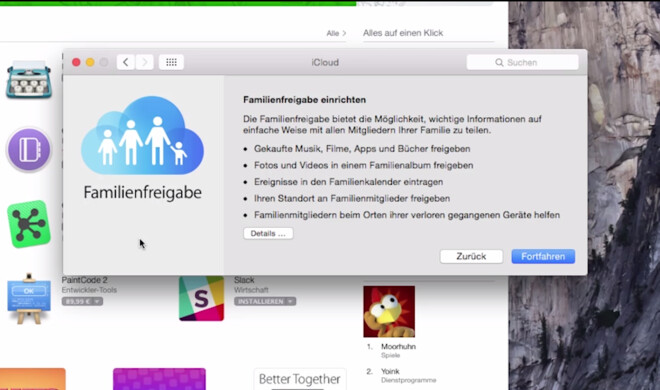Click the Alles auf einen Klick heading
Image resolution: width=660 pixels, height=390 pixels.
[403, 33]
